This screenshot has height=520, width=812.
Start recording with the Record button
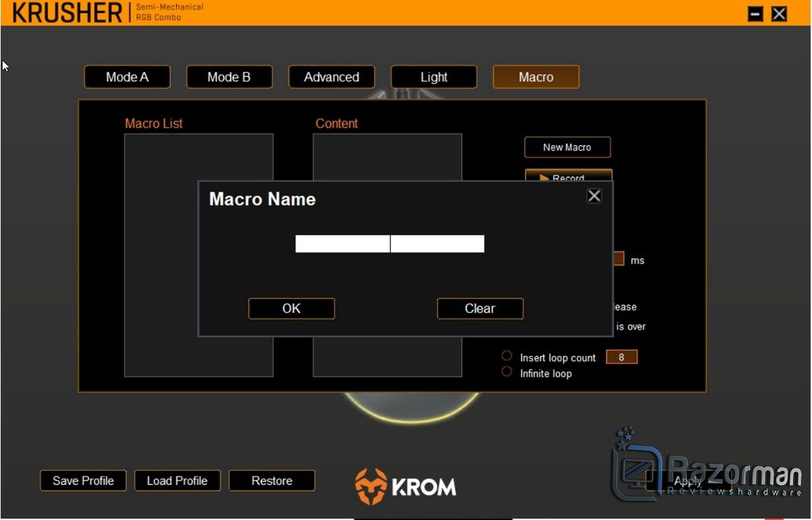[x=569, y=175]
